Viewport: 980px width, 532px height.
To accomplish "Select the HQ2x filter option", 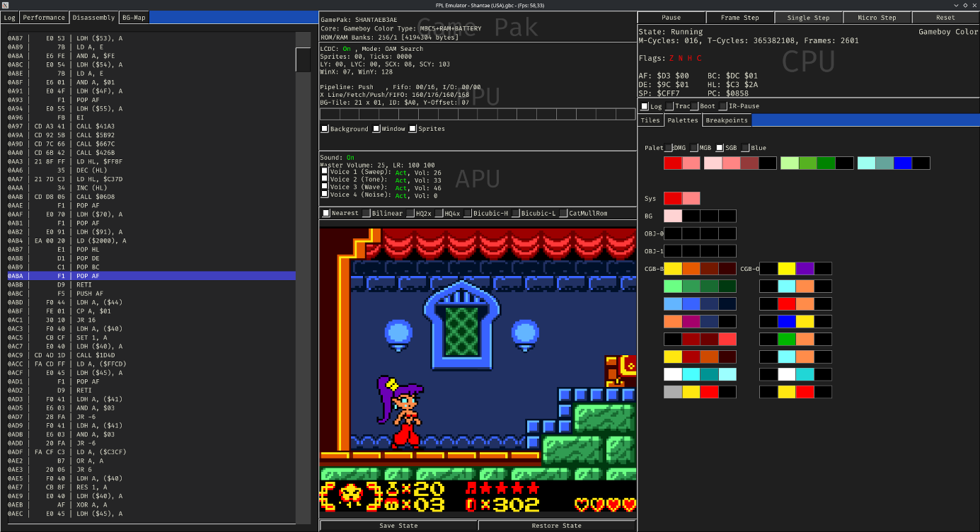I will [410, 213].
